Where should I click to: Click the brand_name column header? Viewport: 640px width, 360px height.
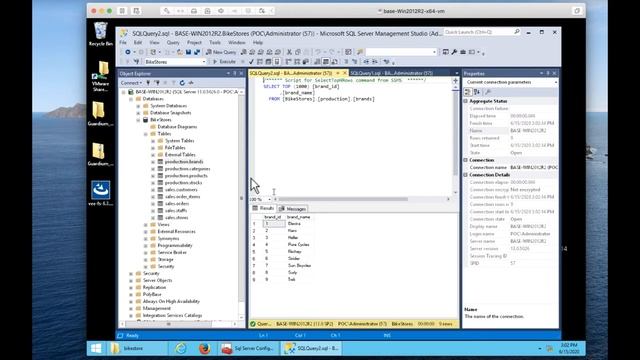[x=299, y=217]
